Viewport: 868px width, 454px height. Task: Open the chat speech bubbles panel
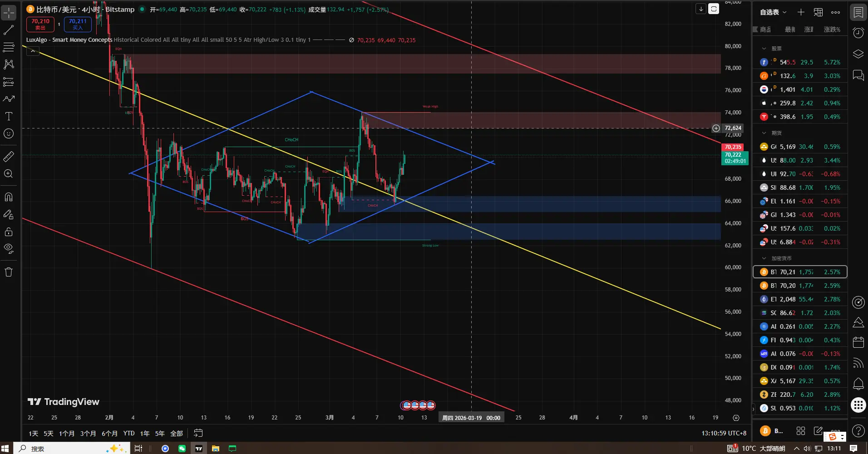(858, 75)
